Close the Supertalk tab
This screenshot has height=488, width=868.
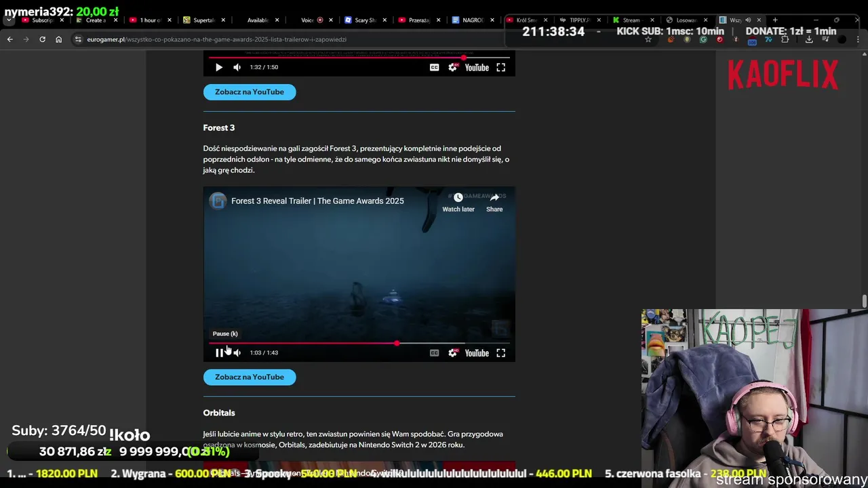coord(222,20)
